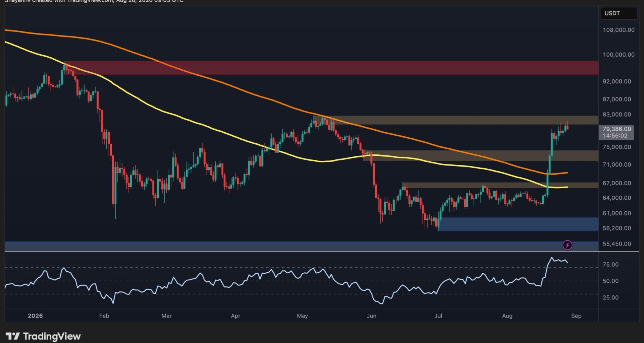Open the USDT currency selector

pyautogui.click(x=618, y=13)
